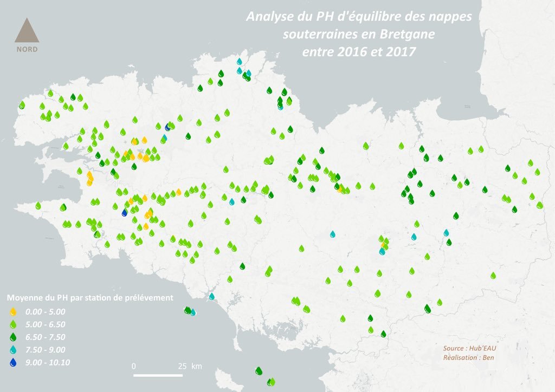Click the north arrow triangle icon

[27, 31]
